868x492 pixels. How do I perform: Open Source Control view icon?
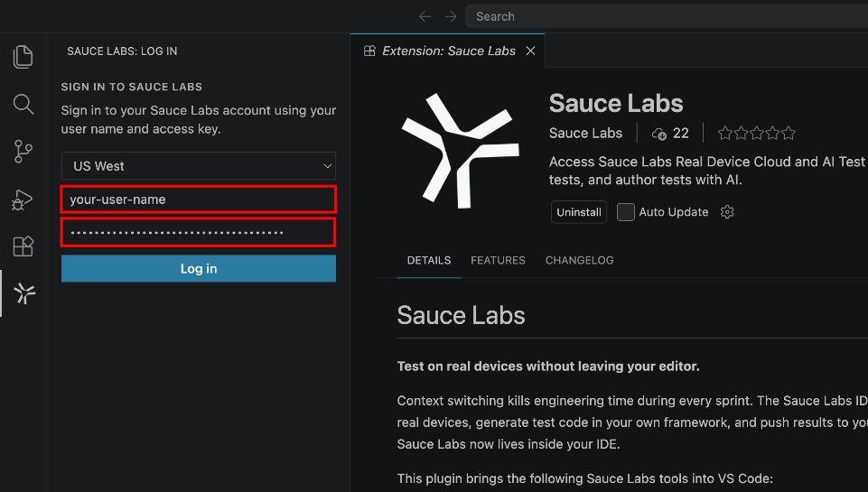[x=23, y=151]
